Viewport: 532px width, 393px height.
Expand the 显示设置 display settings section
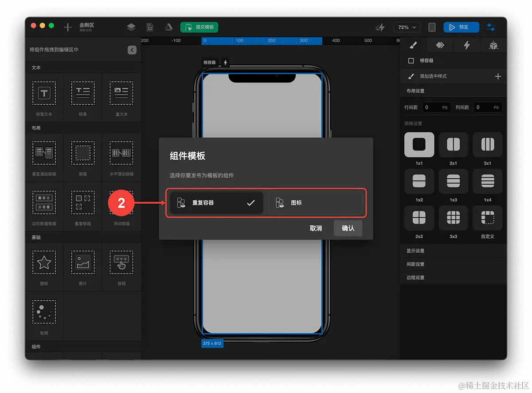454,251
